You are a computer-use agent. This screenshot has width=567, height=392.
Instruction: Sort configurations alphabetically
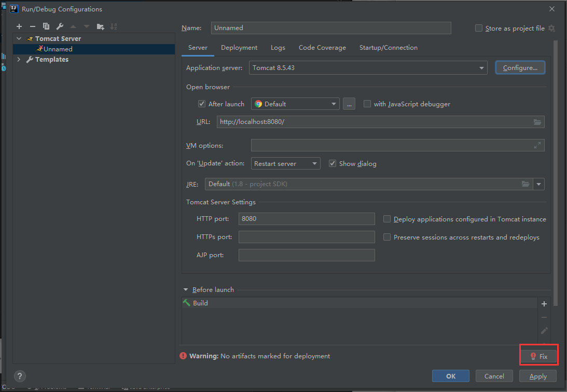click(114, 26)
